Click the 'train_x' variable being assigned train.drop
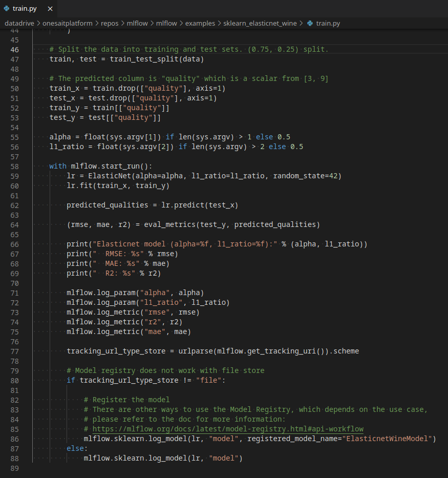The width and height of the screenshot is (448, 478). pyautogui.click(x=65, y=89)
